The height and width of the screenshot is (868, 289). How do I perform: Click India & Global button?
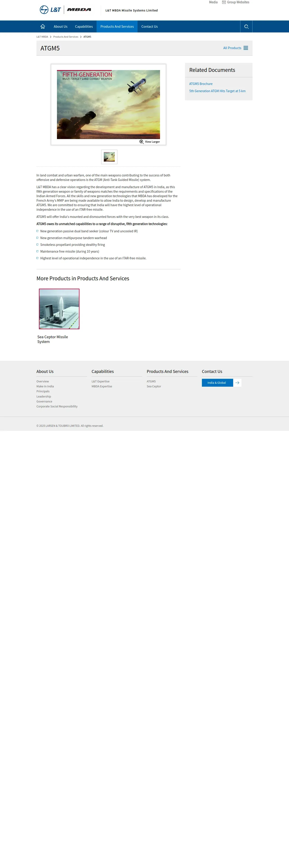(x=217, y=383)
